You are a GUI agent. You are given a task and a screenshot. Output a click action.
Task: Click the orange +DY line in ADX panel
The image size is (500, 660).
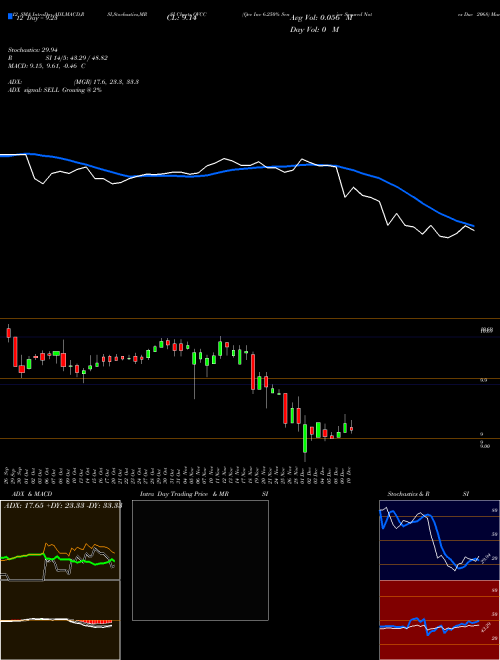[79, 549]
